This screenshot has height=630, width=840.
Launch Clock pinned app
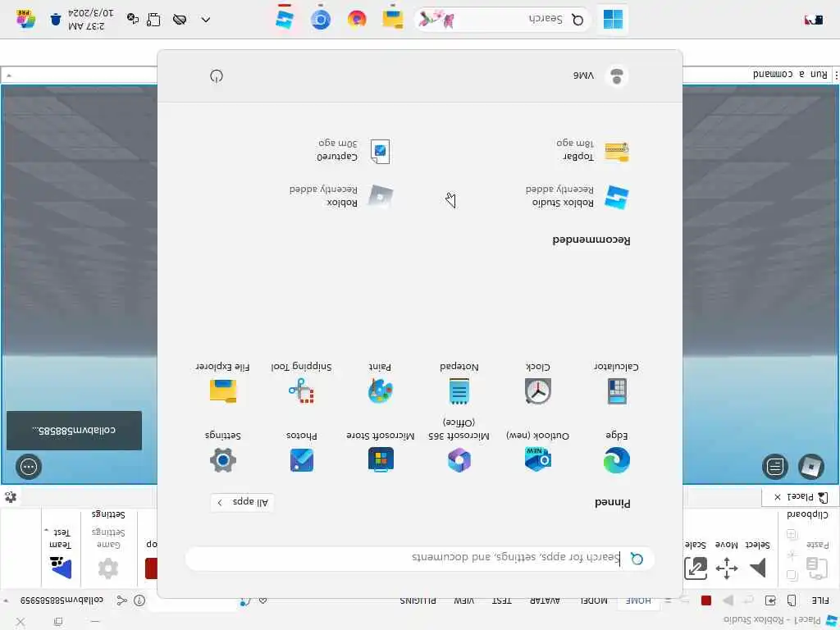(x=537, y=384)
